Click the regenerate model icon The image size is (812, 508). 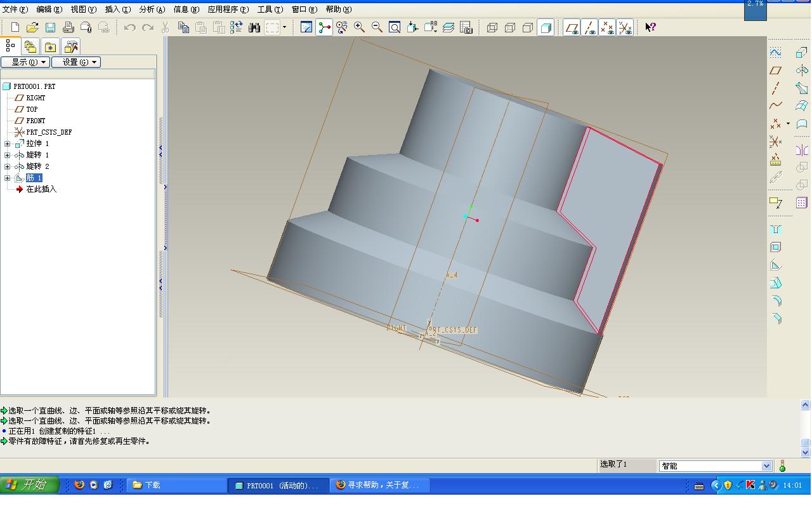click(x=237, y=27)
